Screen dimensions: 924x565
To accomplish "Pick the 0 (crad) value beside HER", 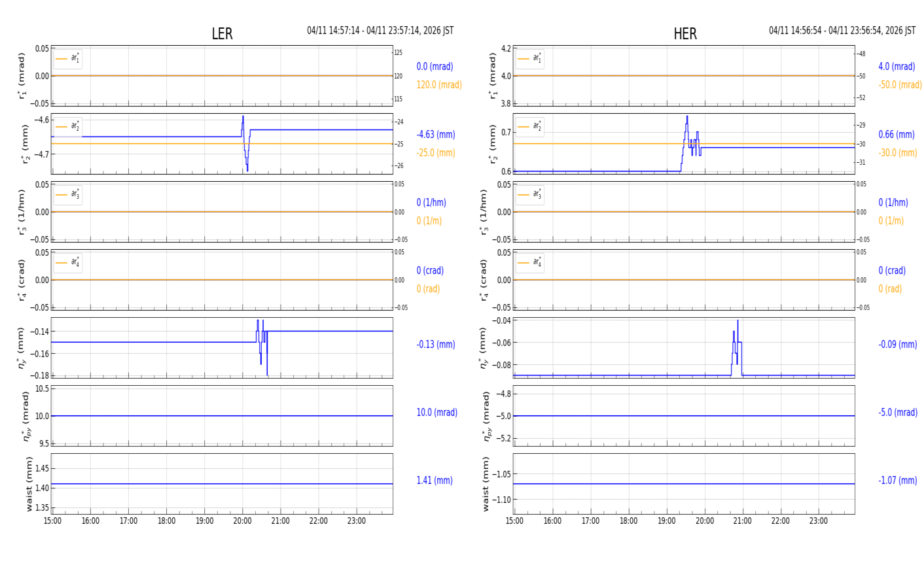I will click(x=892, y=271).
